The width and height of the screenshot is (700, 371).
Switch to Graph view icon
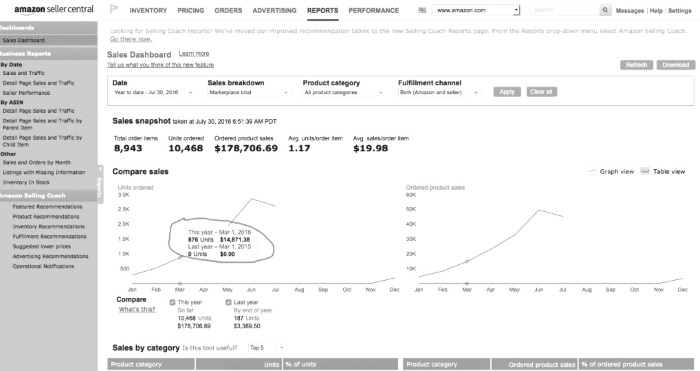(592, 171)
